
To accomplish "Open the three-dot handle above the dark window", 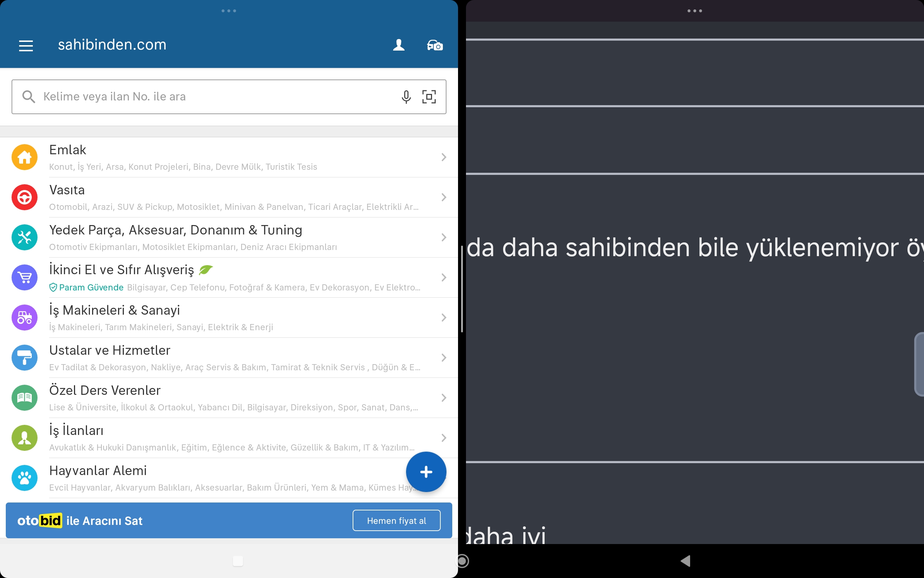I will (x=694, y=11).
